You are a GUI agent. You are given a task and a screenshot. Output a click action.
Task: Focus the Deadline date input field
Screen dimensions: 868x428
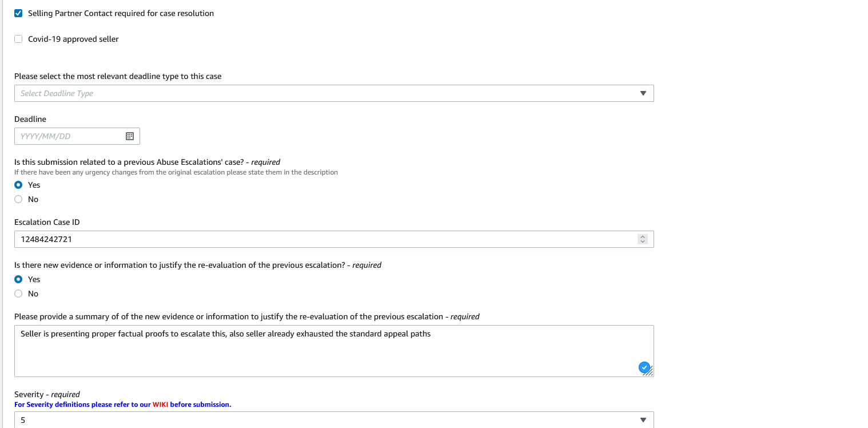coord(69,136)
